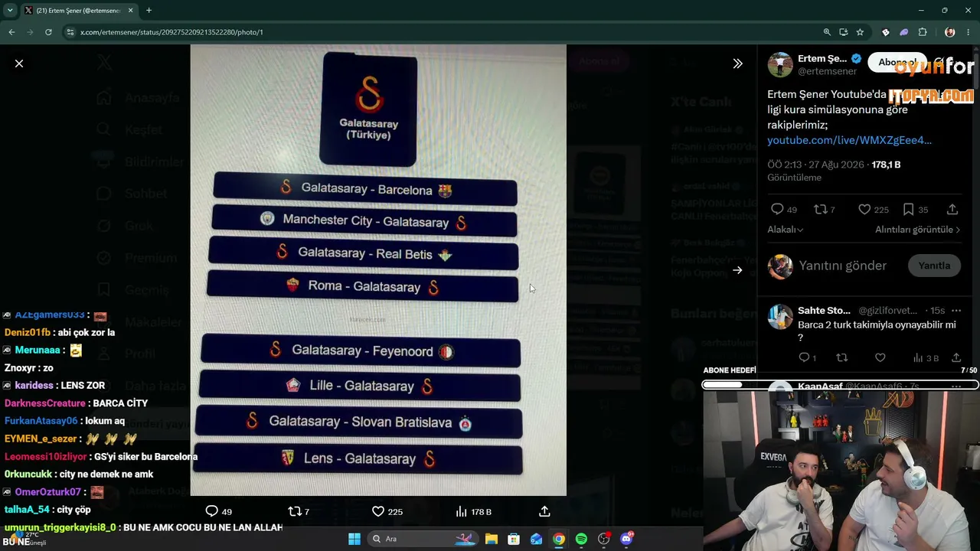Repost icon under the photo with 7
Viewport: 980px width, 551px height.
click(x=294, y=511)
